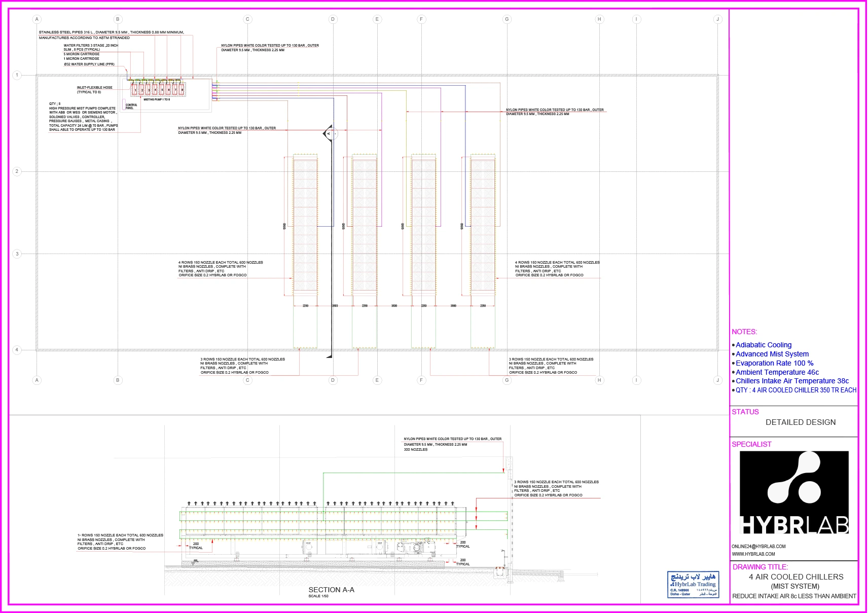Click the DRAWING TITLE: heading
This screenshot has width=868, height=613.
point(760,567)
